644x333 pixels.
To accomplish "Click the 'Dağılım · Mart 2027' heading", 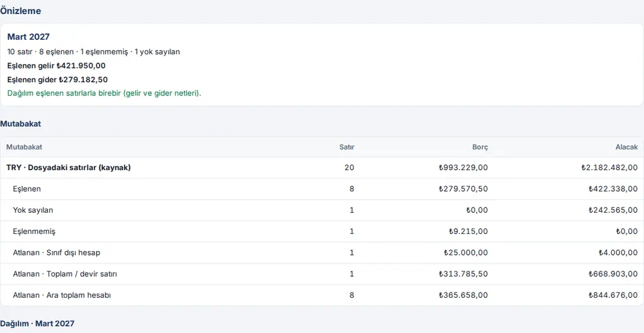I will pyautogui.click(x=37, y=324).
